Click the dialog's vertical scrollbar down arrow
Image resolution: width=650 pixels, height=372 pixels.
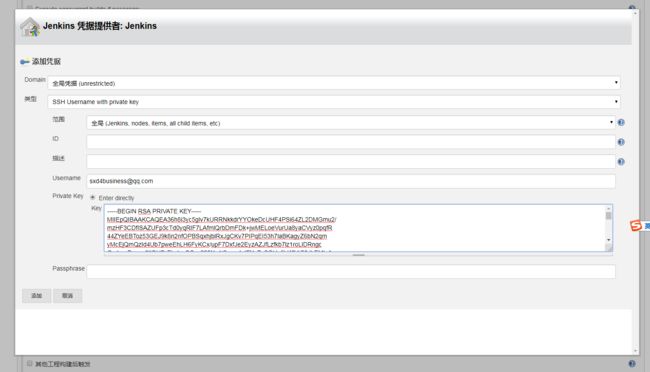[x=635, y=351]
